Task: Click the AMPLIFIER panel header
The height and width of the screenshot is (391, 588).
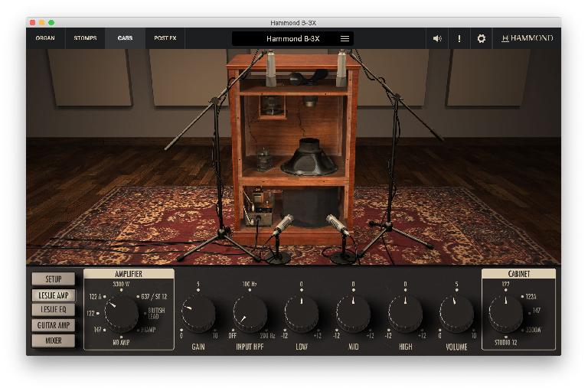Action: click(x=129, y=274)
